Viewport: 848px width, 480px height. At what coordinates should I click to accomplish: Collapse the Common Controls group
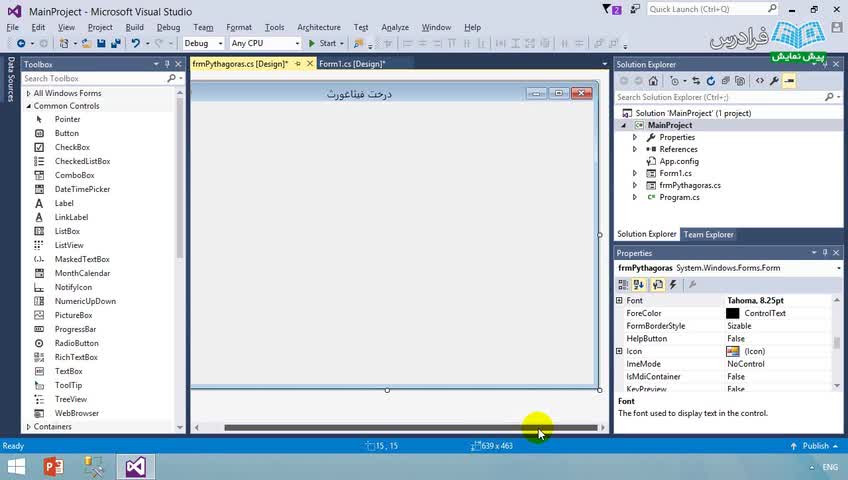[x=28, y=106]
